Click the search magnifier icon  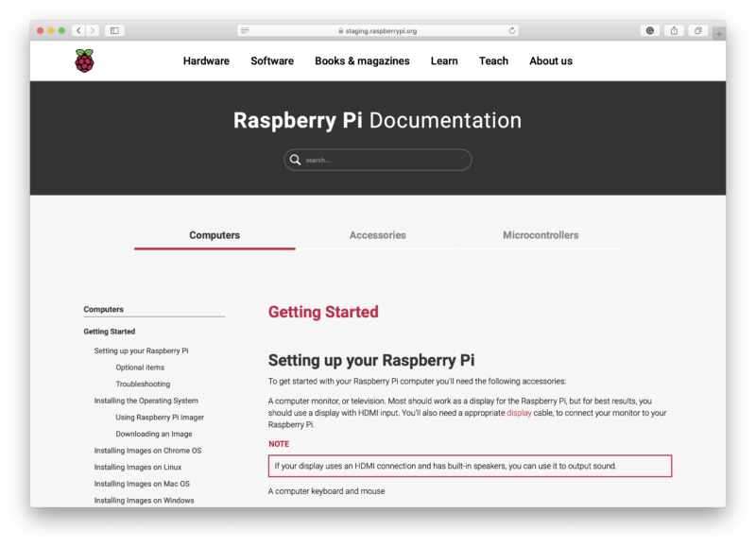point(296,160)
